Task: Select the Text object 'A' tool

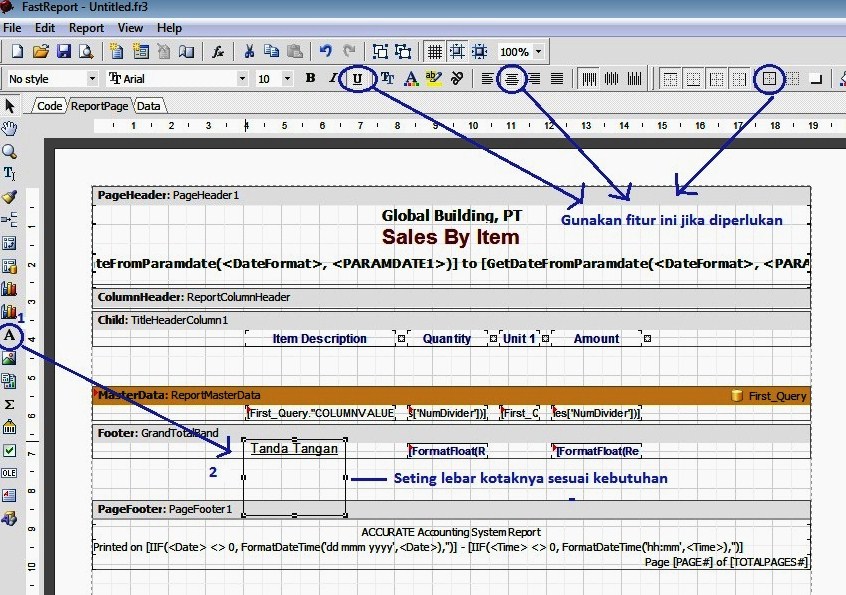Action: [10, 336]
